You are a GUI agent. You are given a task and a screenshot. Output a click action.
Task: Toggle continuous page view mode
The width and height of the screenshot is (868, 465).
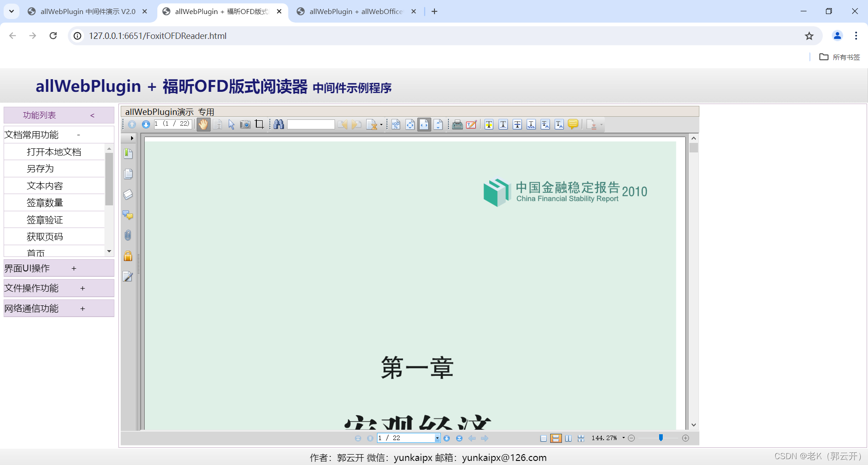pos(556,438)
